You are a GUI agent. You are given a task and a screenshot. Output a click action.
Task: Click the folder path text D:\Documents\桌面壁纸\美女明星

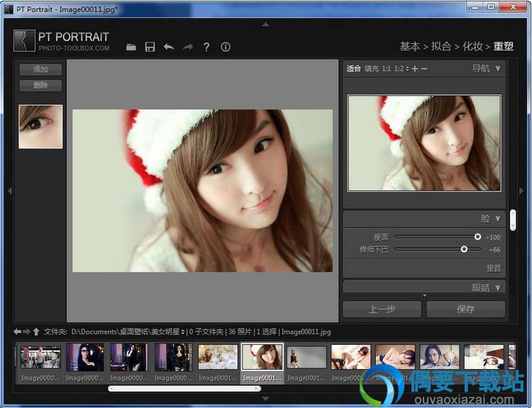click(x=126, y=331)
